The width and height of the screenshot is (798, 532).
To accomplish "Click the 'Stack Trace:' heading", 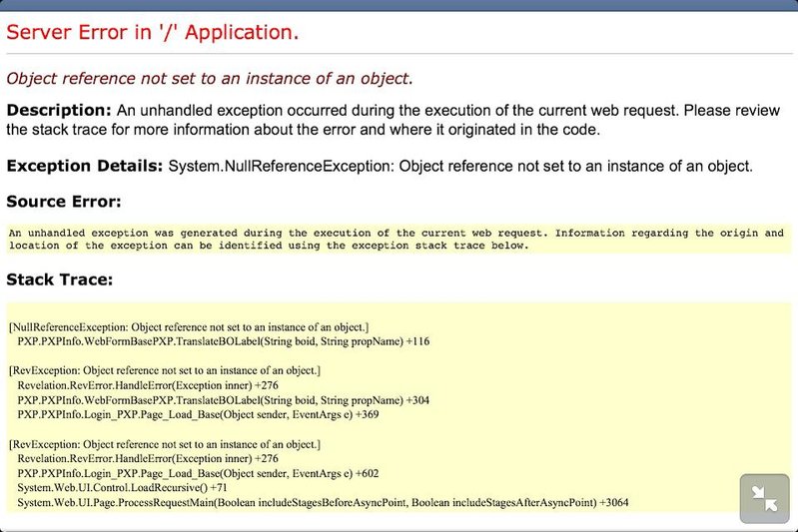I will pyautogui.click(x=60, y=279).
